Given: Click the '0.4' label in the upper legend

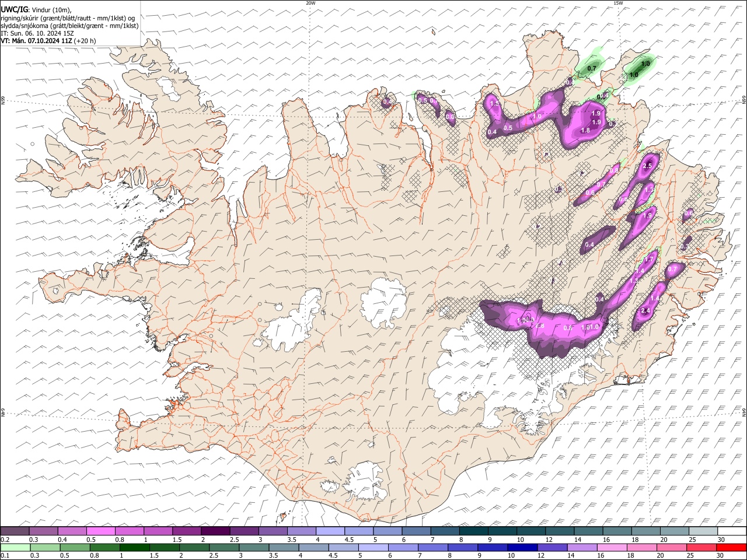Looking at the screenshot, I should pyautogui.click(x=62, y=540).
